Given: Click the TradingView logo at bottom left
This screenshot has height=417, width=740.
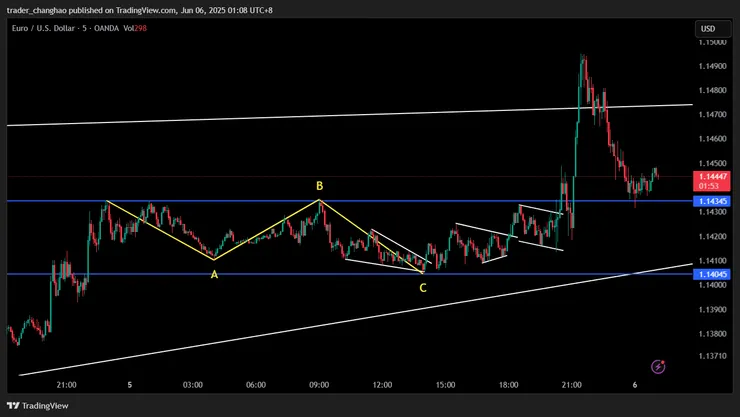Looking at the screenshot, I should point(38,406).
